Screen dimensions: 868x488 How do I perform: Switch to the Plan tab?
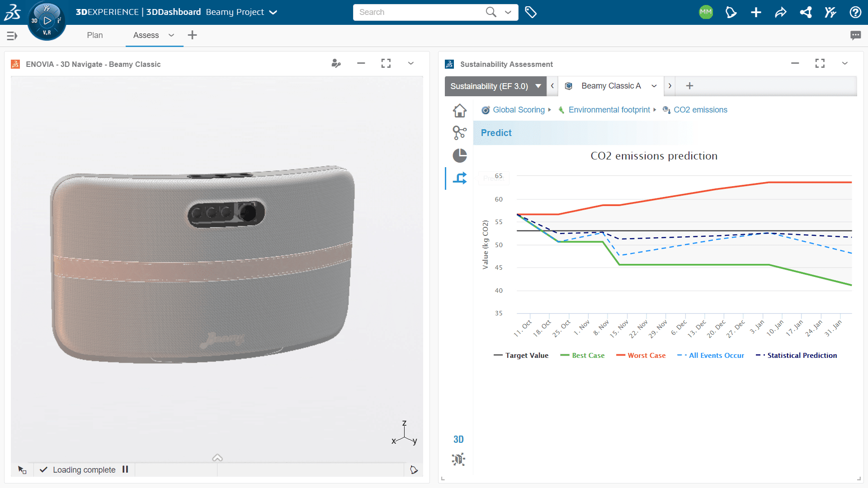(95, 35)
